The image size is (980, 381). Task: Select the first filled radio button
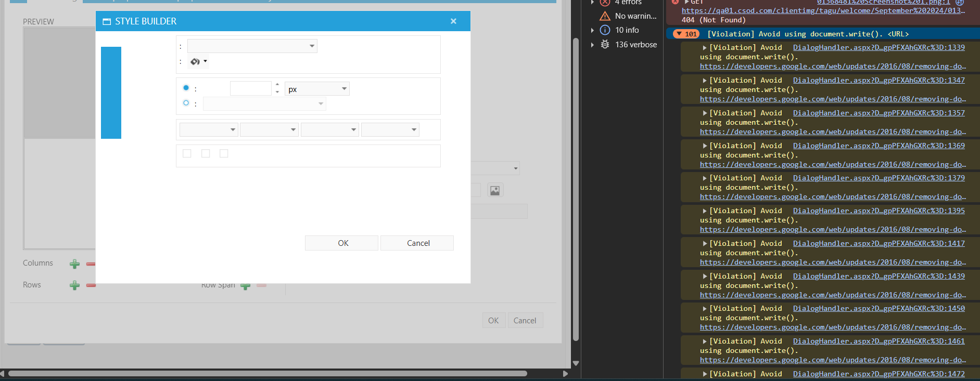pos(186,88)
